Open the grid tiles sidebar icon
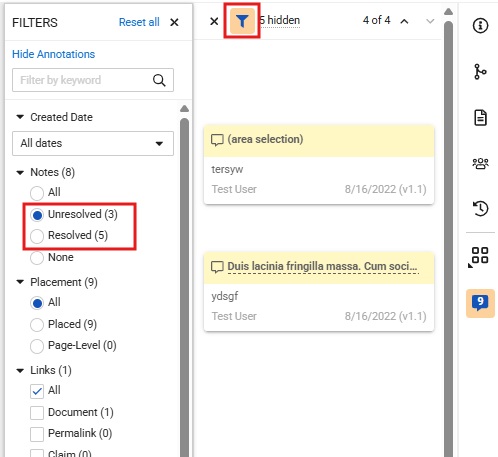Viewport: 498px width, 457px height. (x=479, y=256)
